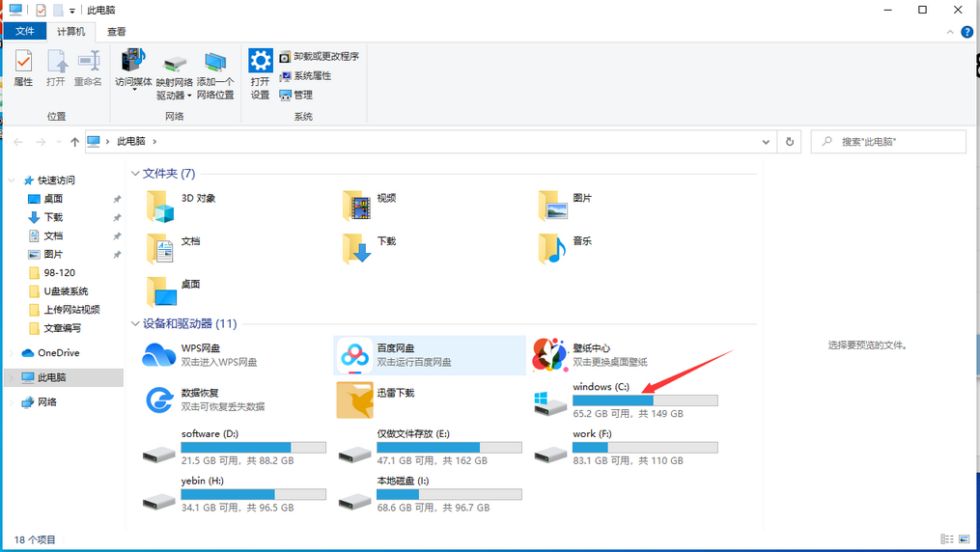Switch to the 查看 ribbon tab

[117, 32]
